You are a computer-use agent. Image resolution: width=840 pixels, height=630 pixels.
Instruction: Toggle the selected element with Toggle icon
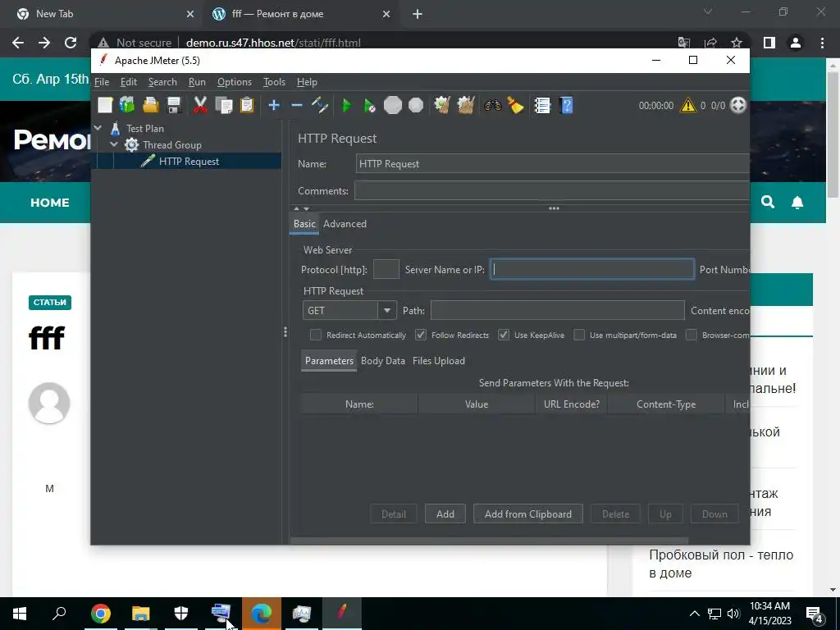(x=320, y=106)
